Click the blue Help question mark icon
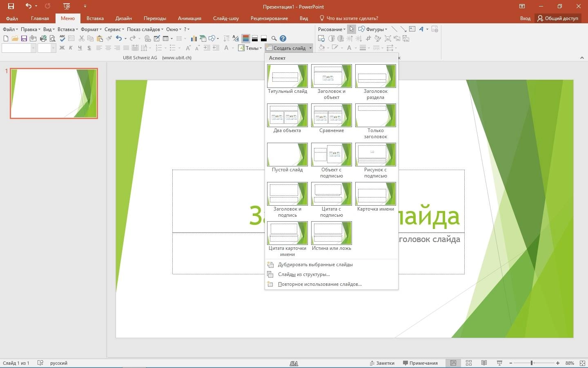Screen dimensions: 588x368 click(283, 38)
